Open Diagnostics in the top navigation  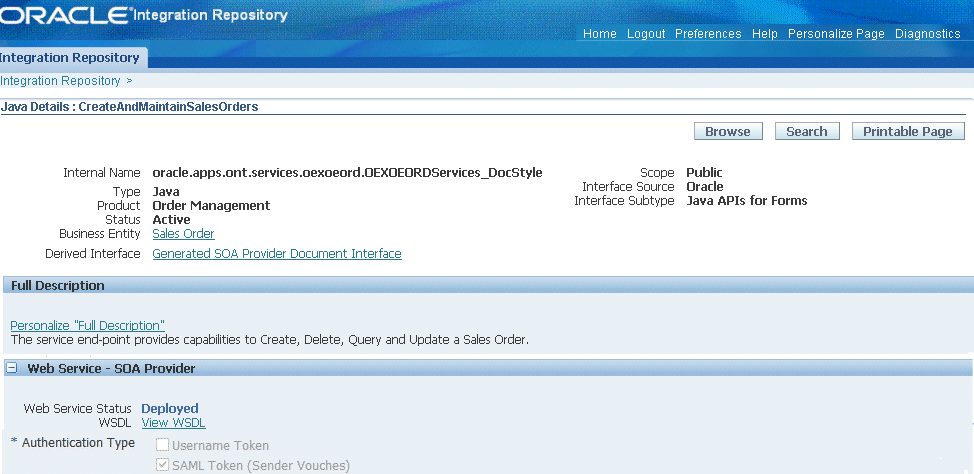point(927,34)
